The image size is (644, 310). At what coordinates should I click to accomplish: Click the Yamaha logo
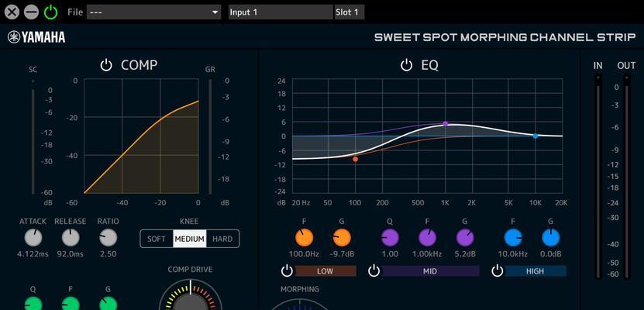pyautogui.click(x=36, y=37)
